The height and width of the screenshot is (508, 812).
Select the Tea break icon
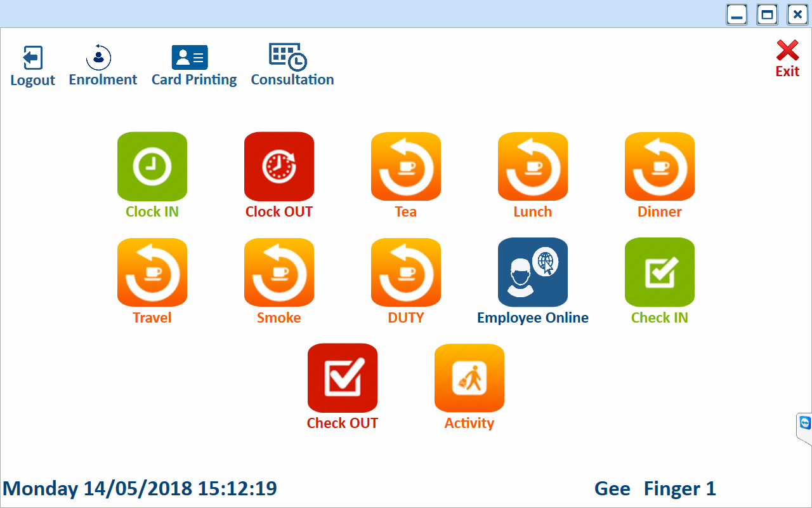click(x=406, y=166)
